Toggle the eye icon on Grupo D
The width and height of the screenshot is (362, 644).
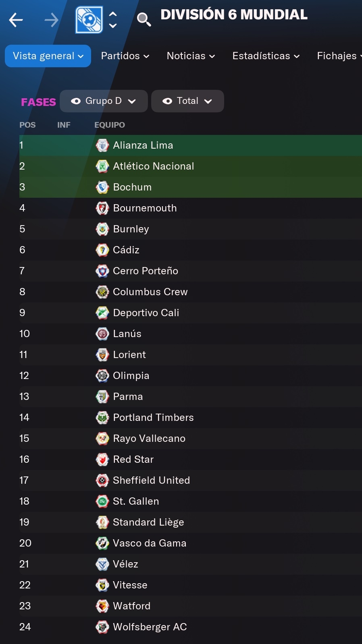pos(76,101)
